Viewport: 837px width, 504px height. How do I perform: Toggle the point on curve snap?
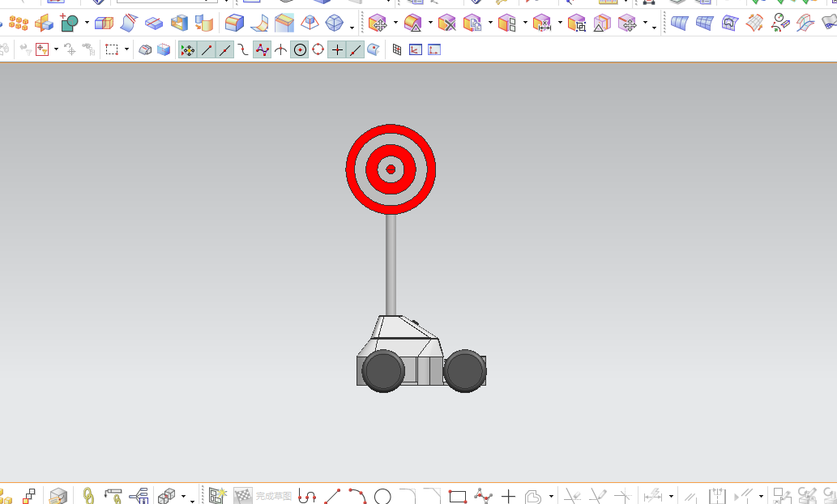click(x=356, y=49)
